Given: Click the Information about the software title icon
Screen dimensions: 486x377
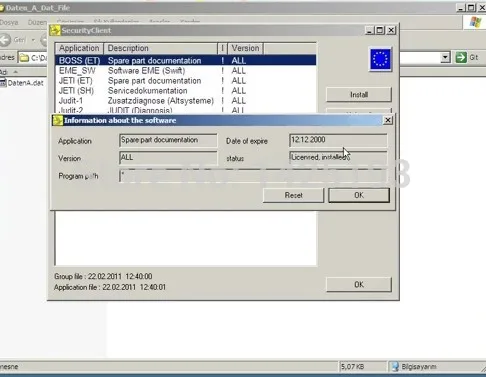Looking at the screenshot, I should pos(58,120).
